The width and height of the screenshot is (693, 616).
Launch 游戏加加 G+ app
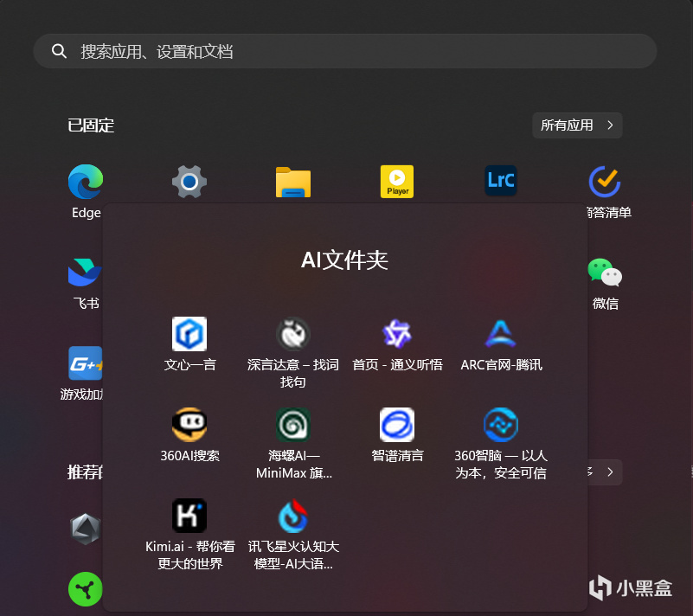[86, 363]
